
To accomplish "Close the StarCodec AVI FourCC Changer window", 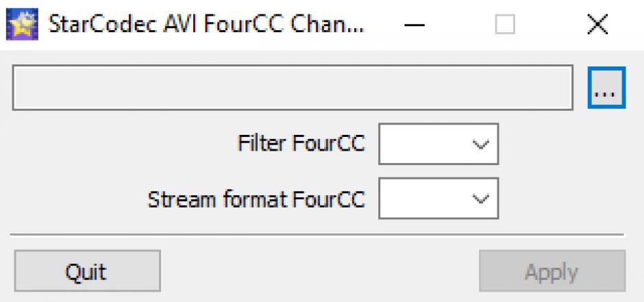I will tap(597, 25).
